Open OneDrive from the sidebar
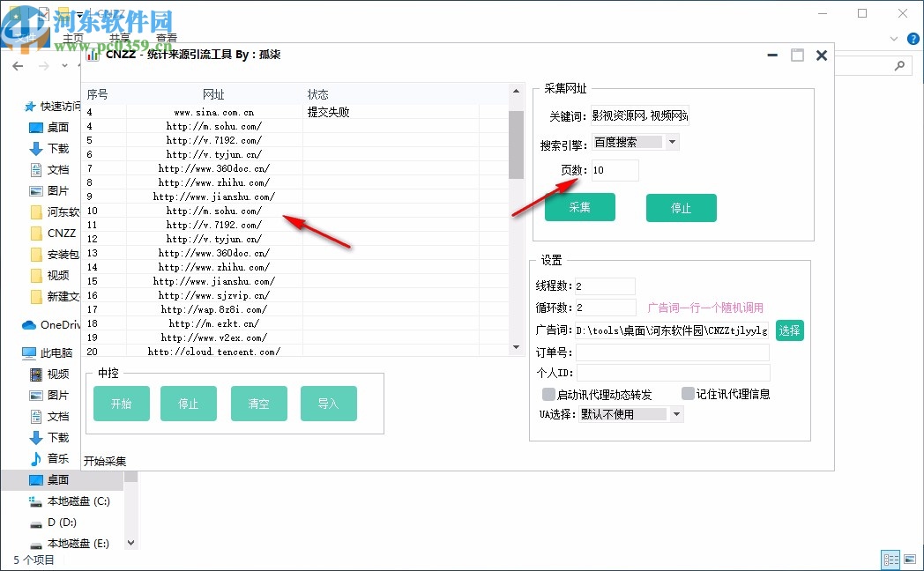The width and height of the screenshot is (924, 571). click(x=51, y=325)
